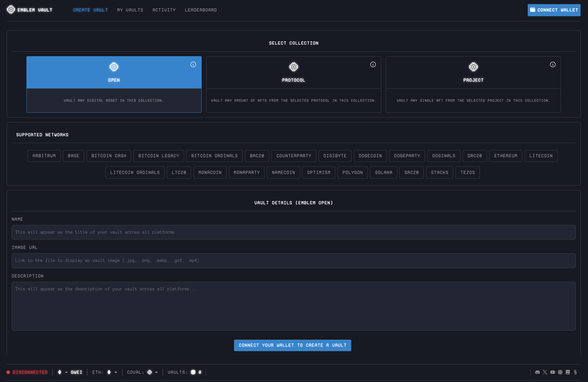Select the Open collection card
The image size is (588, 382).
point(114,84)
